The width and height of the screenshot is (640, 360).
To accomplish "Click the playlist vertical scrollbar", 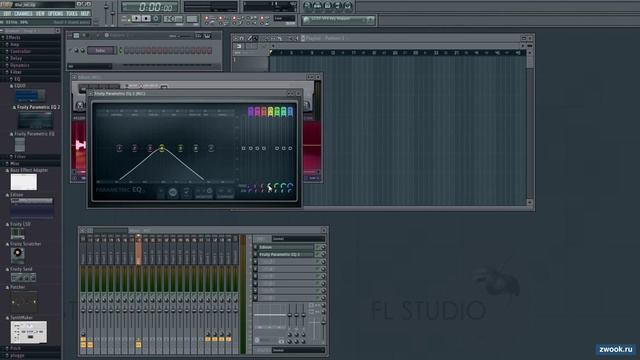I will point(529,128).
